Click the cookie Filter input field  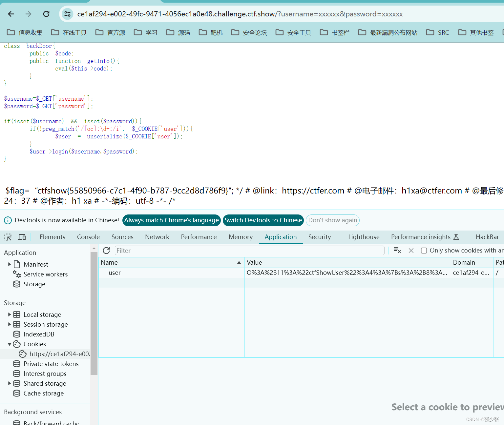click(x=249, y=251)
